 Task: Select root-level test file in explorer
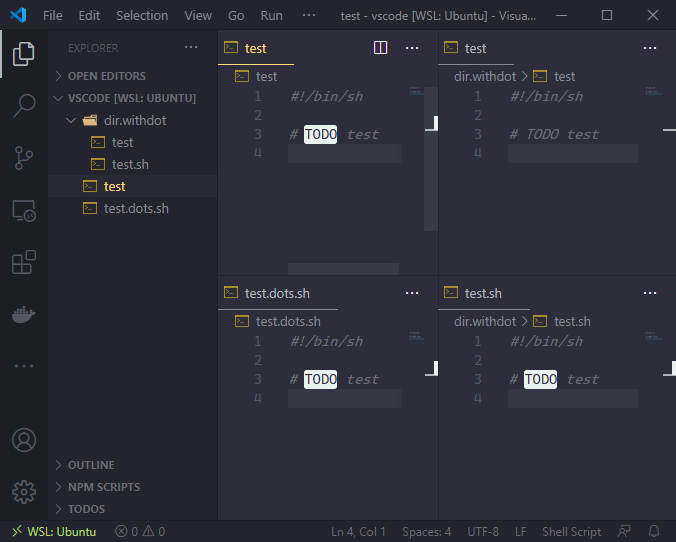(133, 186)
